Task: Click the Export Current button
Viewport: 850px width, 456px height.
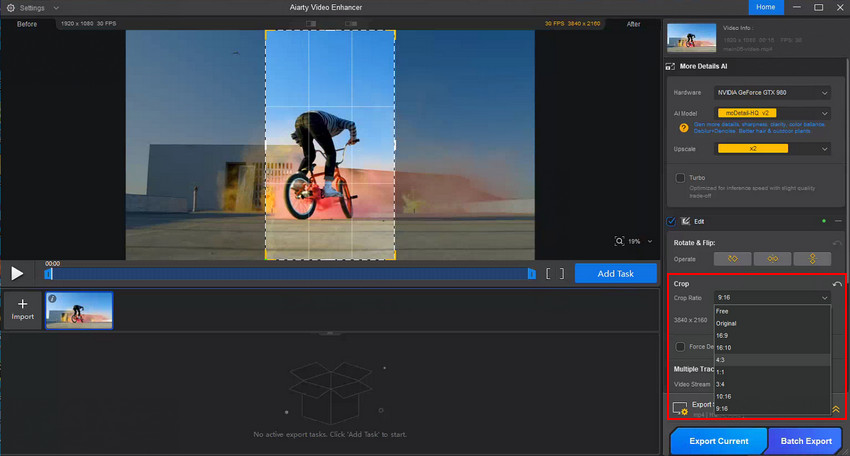Action: (x=719, y=441)
